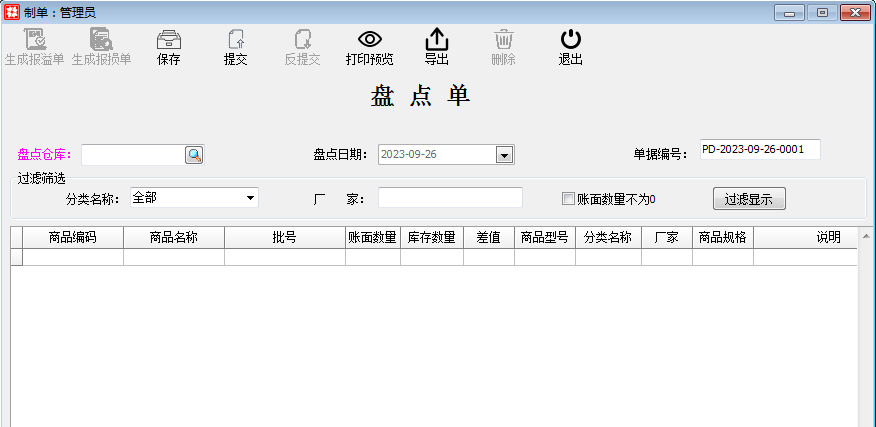Click the table's scroll up arrow

pyautogui.click(x=866, y=235)
